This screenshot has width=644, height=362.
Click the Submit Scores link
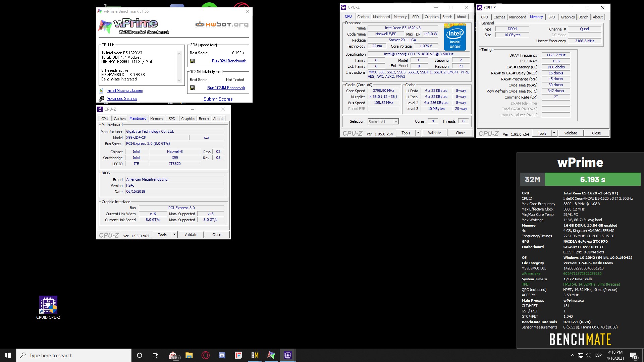[x=218, y=99]
